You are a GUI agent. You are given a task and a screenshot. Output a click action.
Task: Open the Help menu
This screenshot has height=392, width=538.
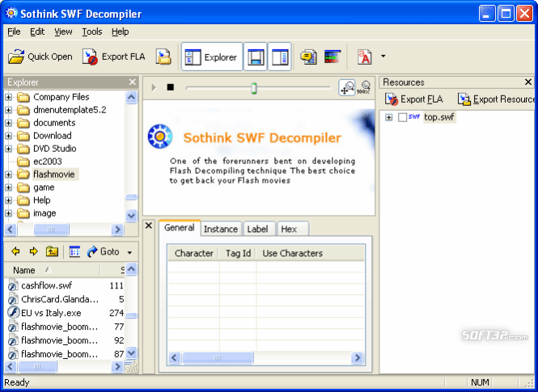(120, 32)
